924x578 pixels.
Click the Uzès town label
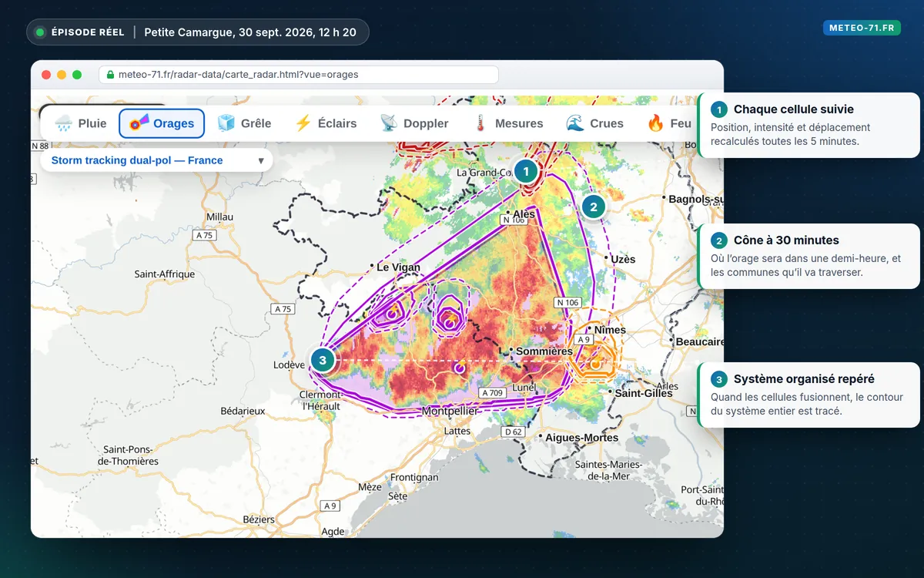pos(623,259)
